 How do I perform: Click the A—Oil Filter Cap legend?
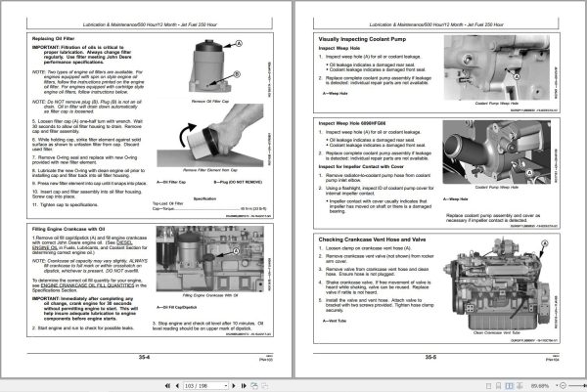(170, 182)
